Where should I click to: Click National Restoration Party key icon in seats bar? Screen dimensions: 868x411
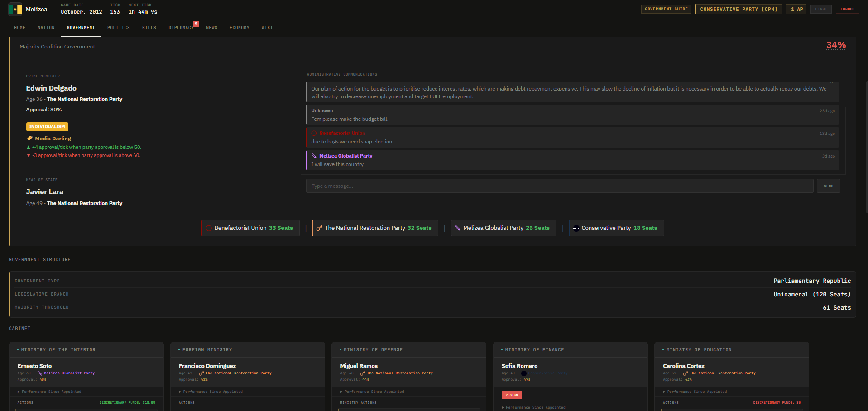coord(319,228)
